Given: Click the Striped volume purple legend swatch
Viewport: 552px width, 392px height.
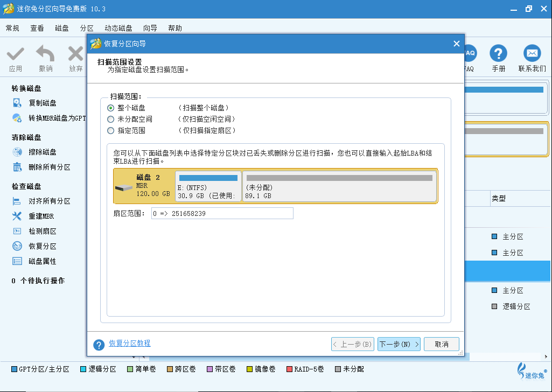Looking at the screenshot, I should pos(210,369).
